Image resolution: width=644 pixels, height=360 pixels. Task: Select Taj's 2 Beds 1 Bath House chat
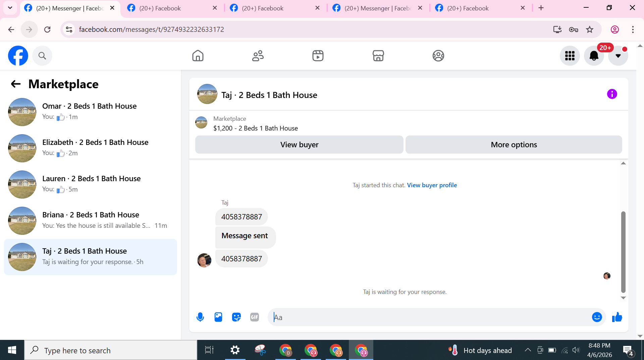91,257
